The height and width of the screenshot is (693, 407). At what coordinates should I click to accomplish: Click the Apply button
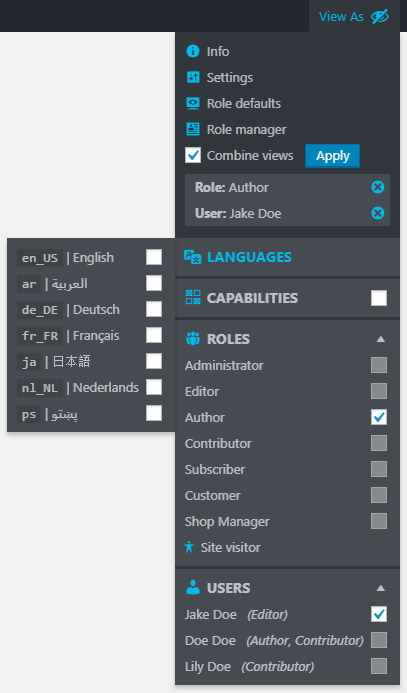pos(332,156)
